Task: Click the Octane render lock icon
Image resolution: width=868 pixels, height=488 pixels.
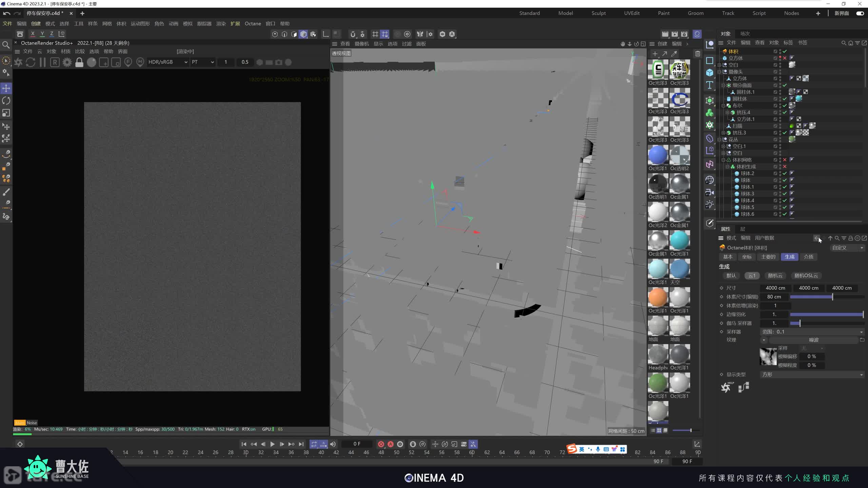Action: [x=79, y=62]
